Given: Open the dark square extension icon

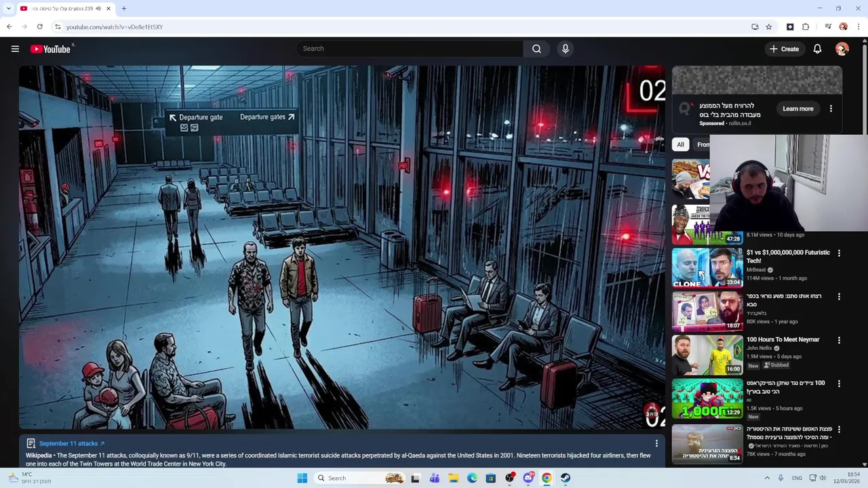Looking at the screenshot, I should coord(790,27).
